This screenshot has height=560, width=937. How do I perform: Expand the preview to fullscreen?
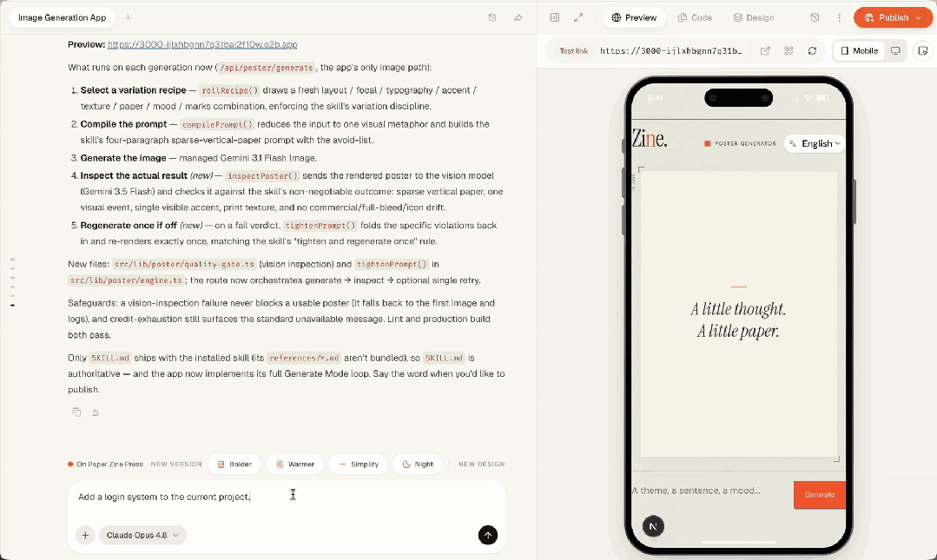pos(578,18)
